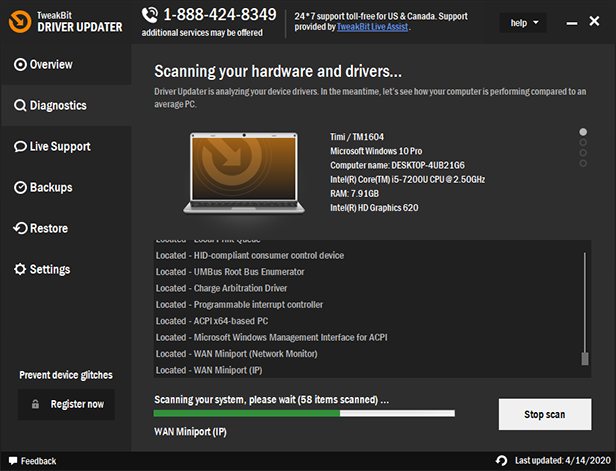Image resolution: width=616 pixels, height=471 pixels.
Task: Click the lock icon on Register now
Action: [x=35, y=404]
